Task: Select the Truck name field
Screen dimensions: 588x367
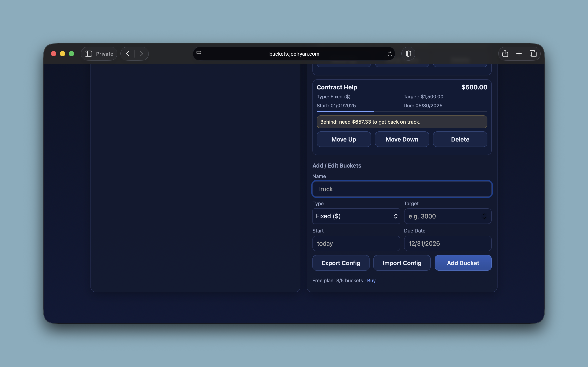Action: coord(402,189)
